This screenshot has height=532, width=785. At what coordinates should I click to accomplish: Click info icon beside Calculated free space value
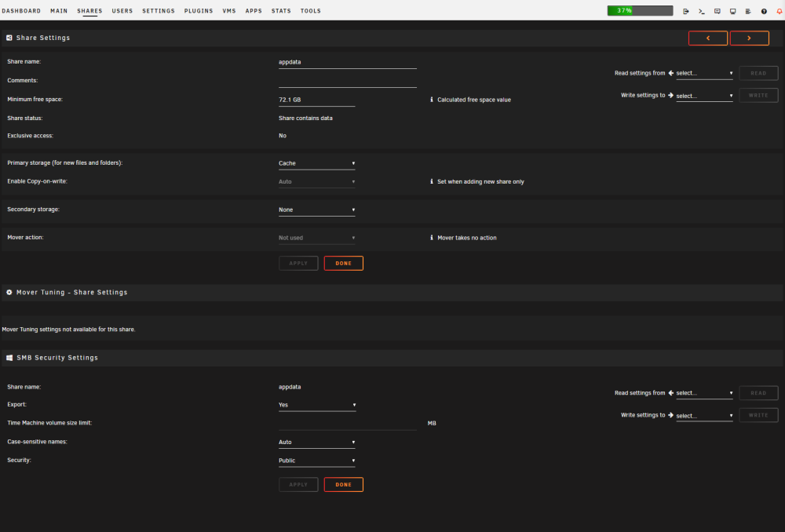432,100
